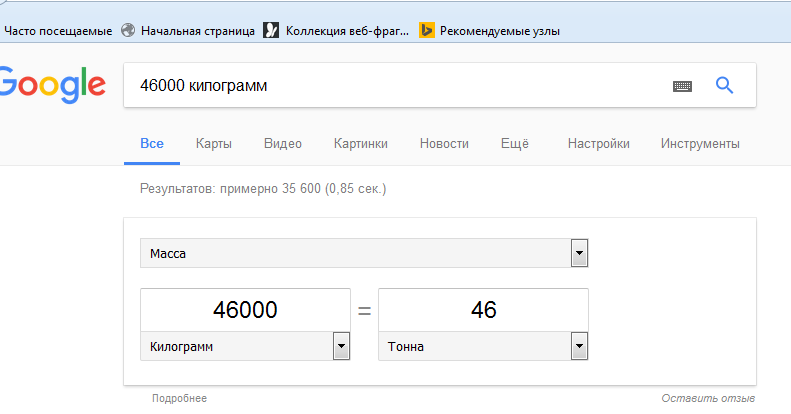Open the Килограмм unit dropdown

(x=341, y=347)
